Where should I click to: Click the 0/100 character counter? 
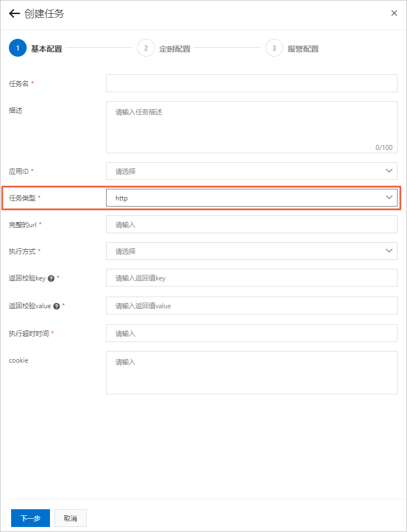(x=384, y=148)
